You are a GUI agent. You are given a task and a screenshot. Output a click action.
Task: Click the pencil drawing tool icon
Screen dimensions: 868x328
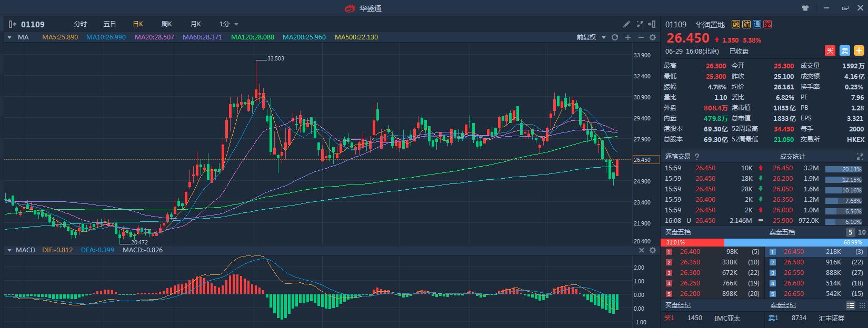tap(626, 24)
